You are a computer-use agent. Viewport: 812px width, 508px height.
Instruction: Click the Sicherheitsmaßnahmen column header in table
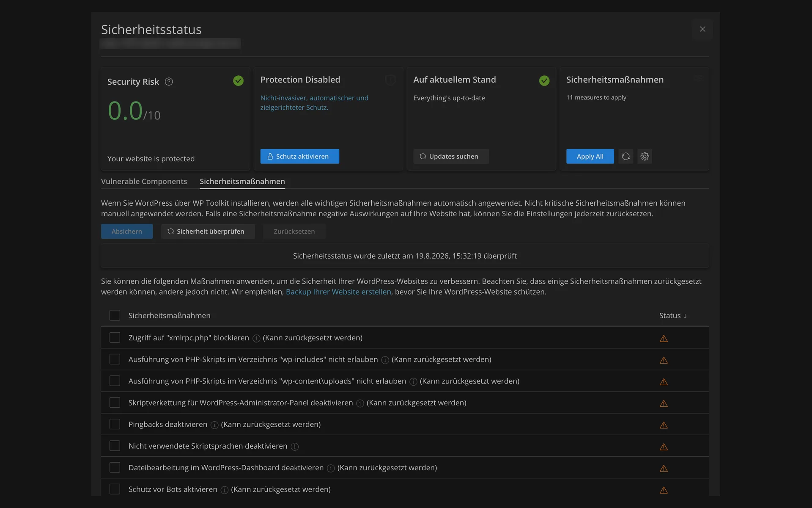pyautogui.click(x=170, y=315)
